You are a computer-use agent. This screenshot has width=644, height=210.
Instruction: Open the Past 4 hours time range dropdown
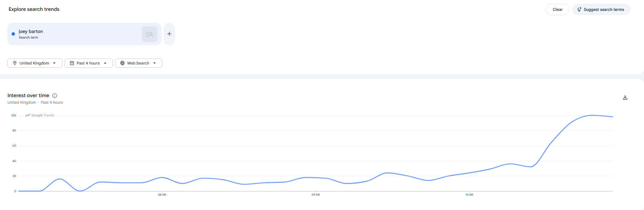click(105, 63)
